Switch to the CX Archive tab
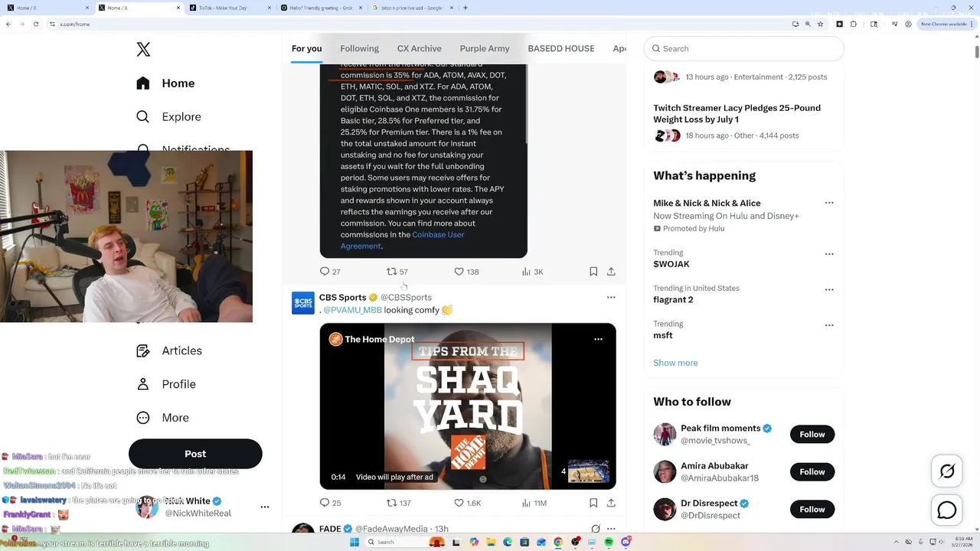980x551 pixels. point(419,49)
